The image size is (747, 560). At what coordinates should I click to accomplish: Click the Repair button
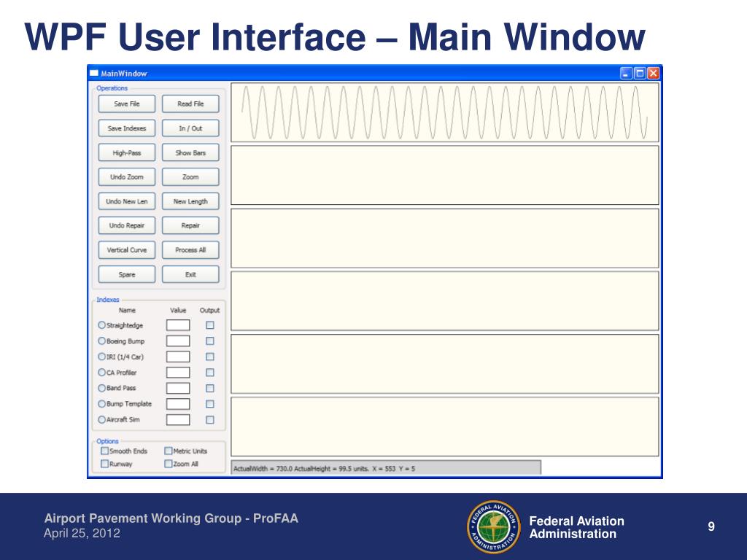190,226
